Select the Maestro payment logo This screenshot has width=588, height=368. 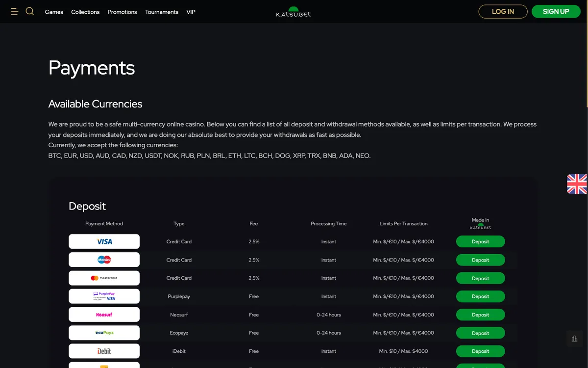pyautogui.click(x=104, y=260)
